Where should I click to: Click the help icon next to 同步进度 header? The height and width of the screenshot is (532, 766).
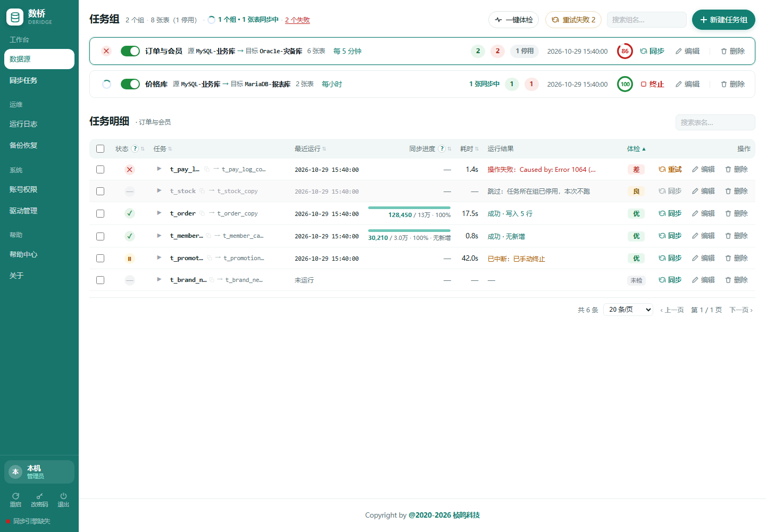point(442,149)
